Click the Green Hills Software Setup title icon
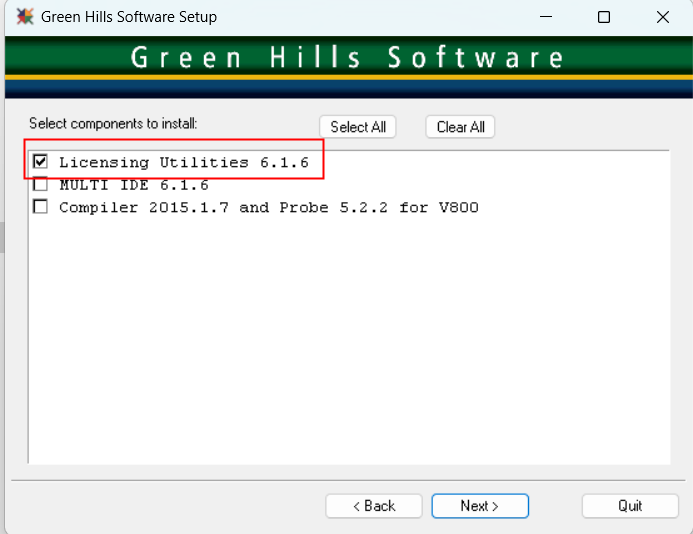 pyautogui.click(x=25, y=17)
